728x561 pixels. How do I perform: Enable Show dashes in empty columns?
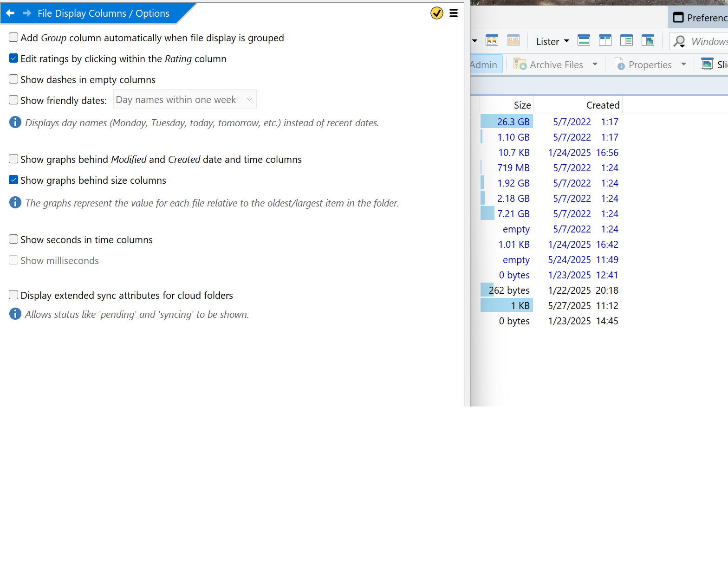pos(13,79)
